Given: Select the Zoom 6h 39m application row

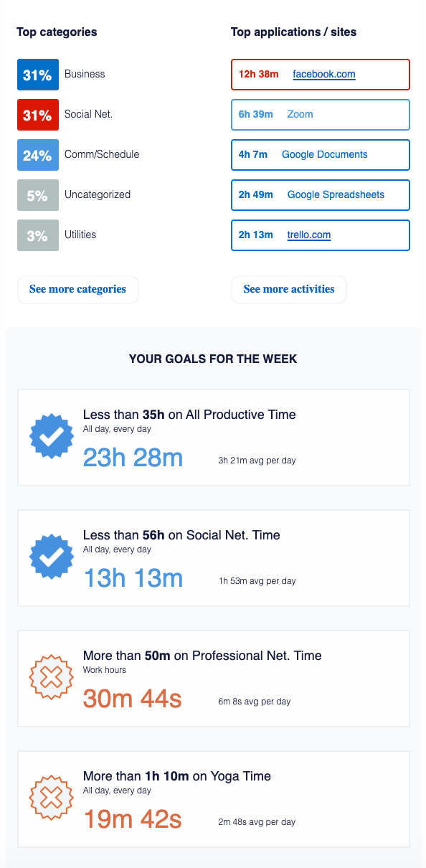Looking at the screenshot, I should pyautogui.click(x=321, y=115).
